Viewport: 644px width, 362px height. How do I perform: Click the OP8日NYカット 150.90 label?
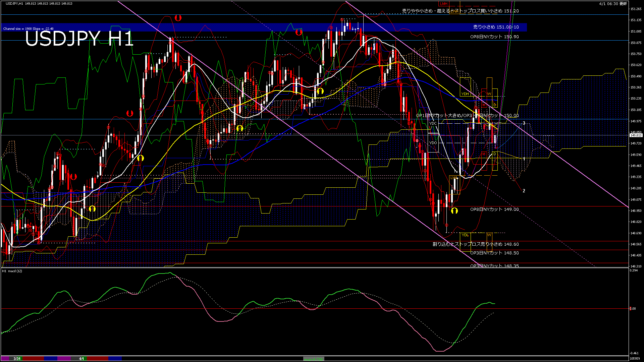click(x=494, y=37)
